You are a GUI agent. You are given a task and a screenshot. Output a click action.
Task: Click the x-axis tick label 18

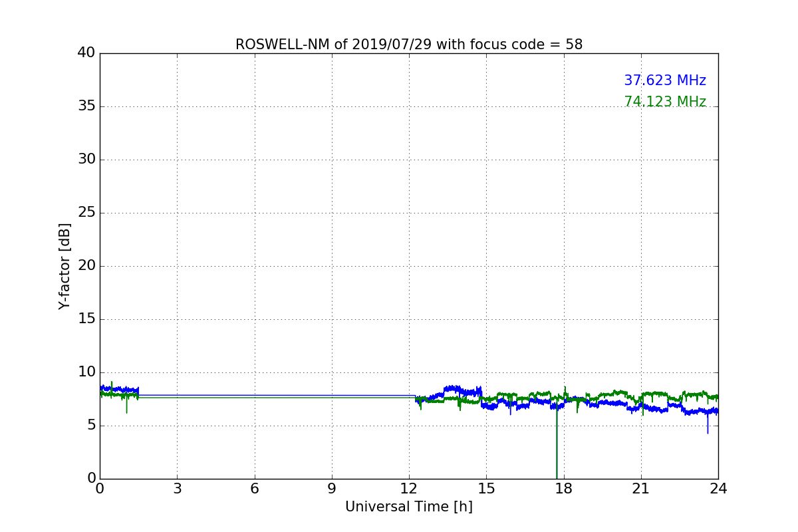click(x=564, y=489)
